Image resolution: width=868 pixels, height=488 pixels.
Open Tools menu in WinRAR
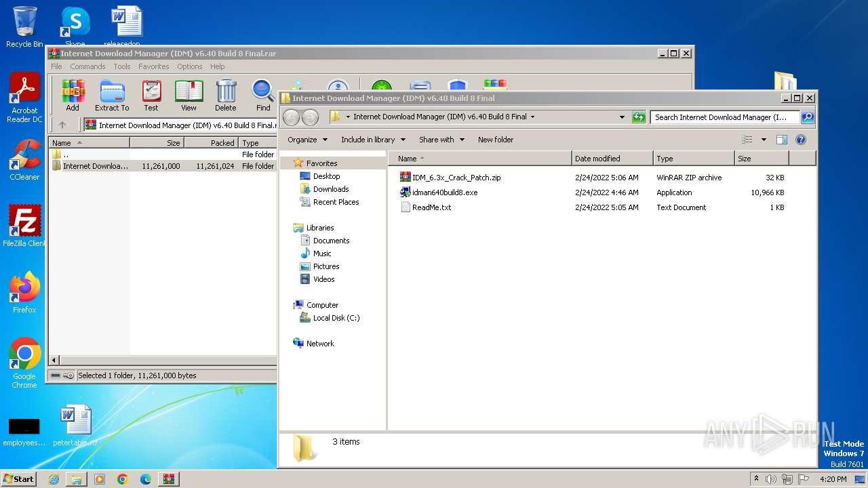pos(122,66)
